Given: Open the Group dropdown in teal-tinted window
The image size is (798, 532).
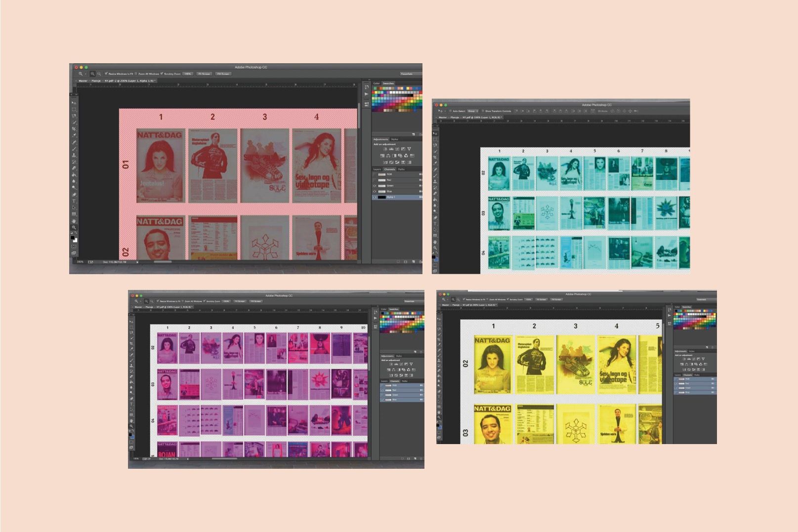Looking at the screenshot, I should [x=473, y=111].
